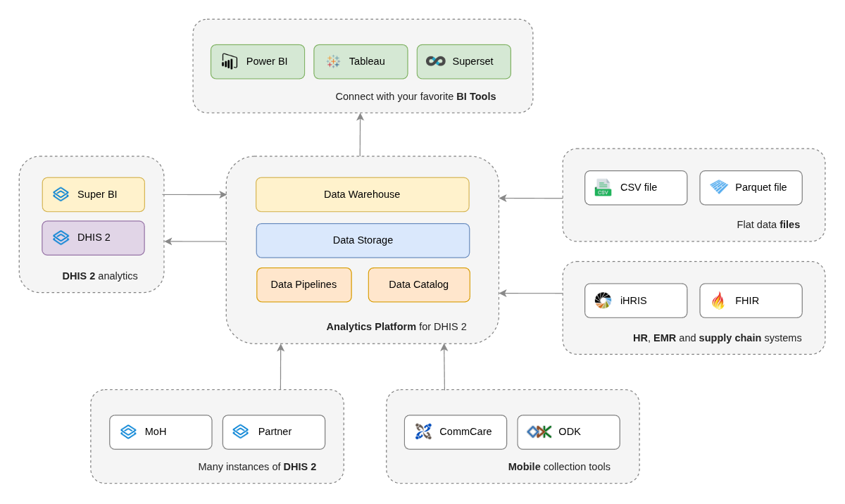Select the blue Parquet file icon
This screenshot has width=845, height=504.
(x=718, y=187)
